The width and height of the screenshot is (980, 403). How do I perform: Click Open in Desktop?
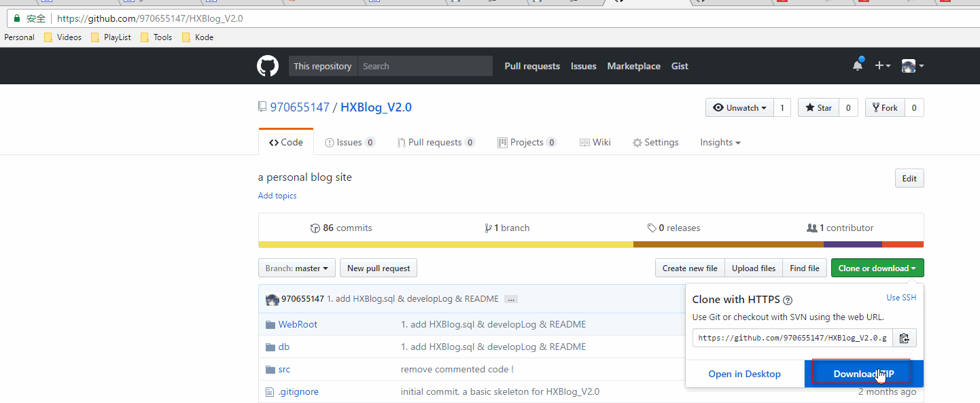click(745, 374)
